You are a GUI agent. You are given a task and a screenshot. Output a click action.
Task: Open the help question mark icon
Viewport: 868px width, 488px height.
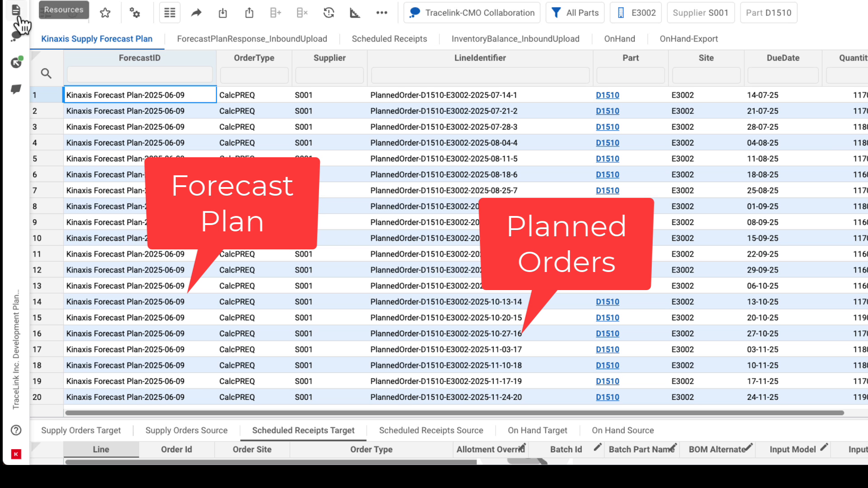16,430
